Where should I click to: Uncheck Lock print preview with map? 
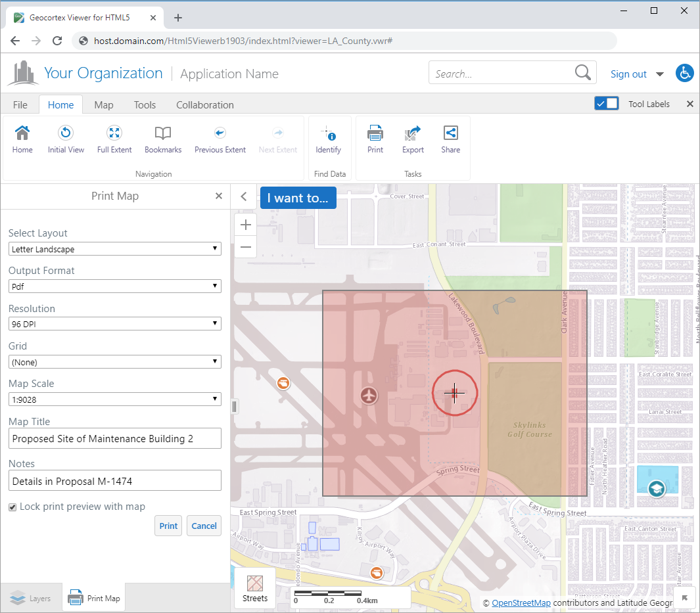click(12, 507)
